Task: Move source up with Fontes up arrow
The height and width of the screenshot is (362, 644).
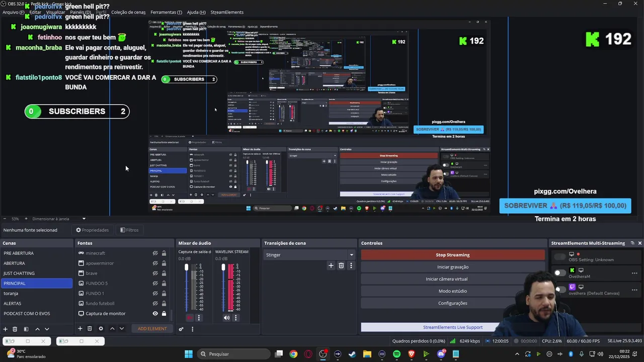Action: coord(112,329)
